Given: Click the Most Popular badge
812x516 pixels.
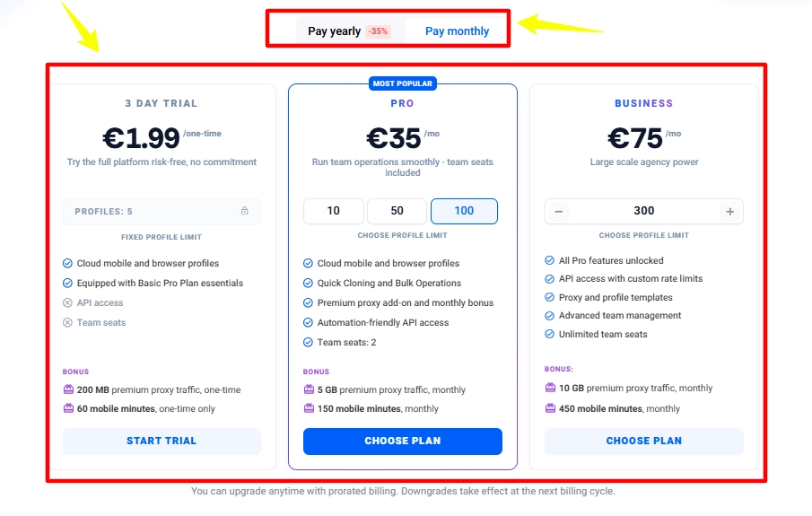Looking at the screenshot, I should 402,83.
